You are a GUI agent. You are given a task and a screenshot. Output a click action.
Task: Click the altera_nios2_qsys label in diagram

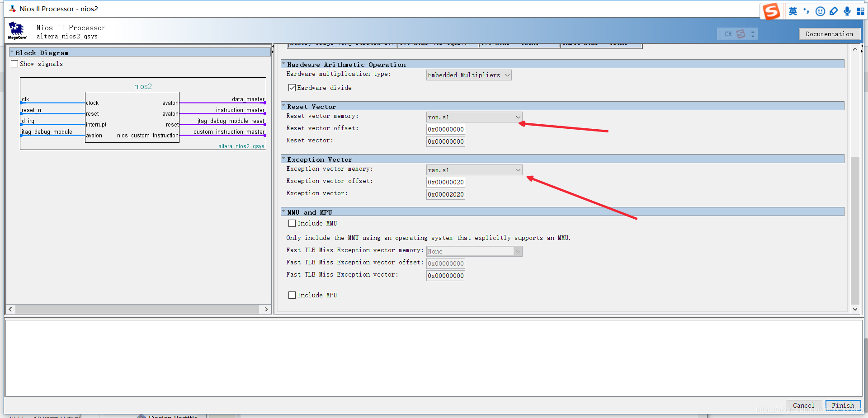(241, 146)
